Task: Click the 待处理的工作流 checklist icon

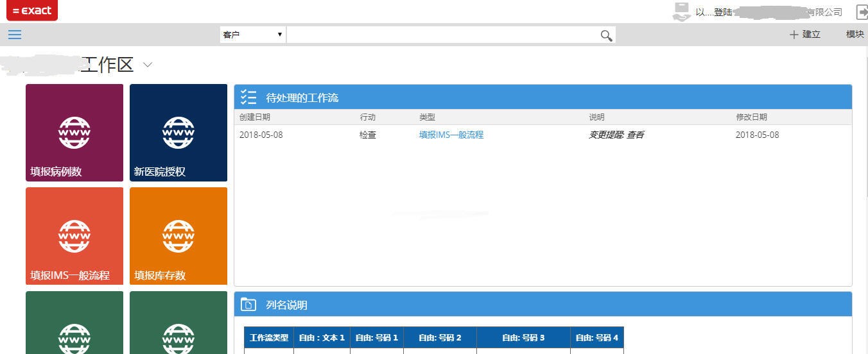Action: (x=248, y=97)
